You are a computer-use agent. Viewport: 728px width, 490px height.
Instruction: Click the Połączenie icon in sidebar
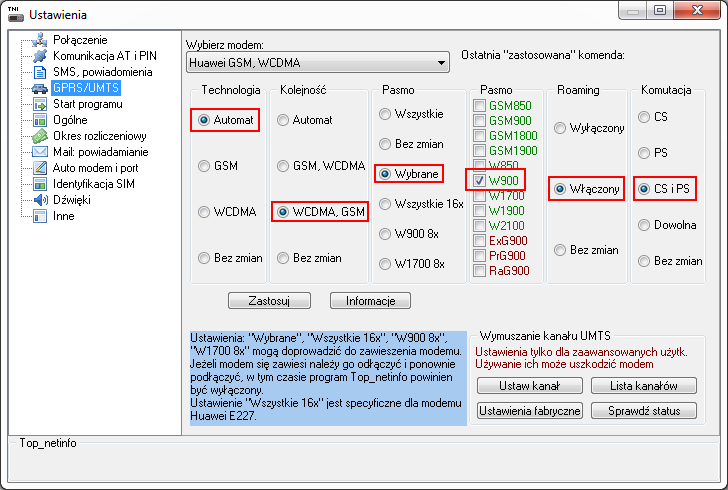39,40
